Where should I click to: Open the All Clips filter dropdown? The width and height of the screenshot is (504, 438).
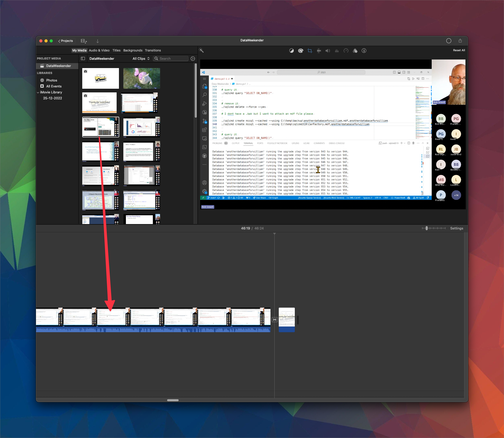[x=141, y=58]
